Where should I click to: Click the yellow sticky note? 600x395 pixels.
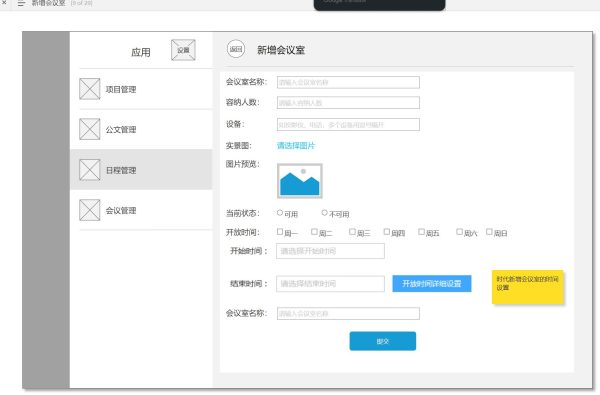click(528, 287)
